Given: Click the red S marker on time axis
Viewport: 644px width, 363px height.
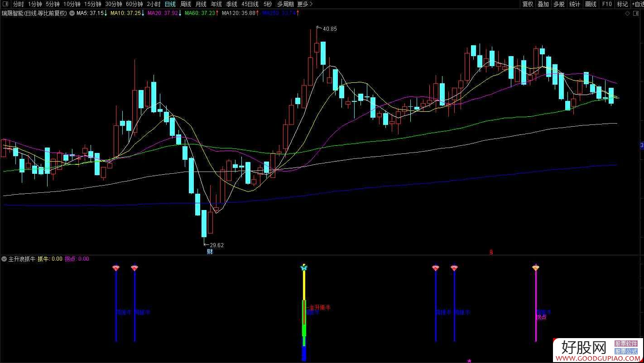Looking at the screenshot, I should coord(491,252).
